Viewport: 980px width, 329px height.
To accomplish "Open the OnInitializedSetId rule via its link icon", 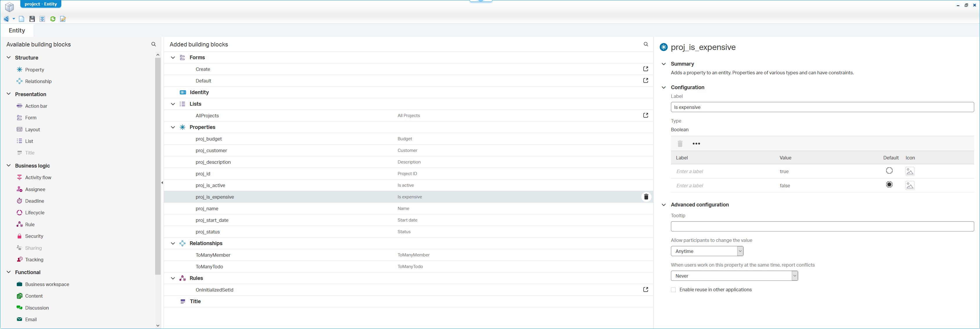I will pos(645,290).
